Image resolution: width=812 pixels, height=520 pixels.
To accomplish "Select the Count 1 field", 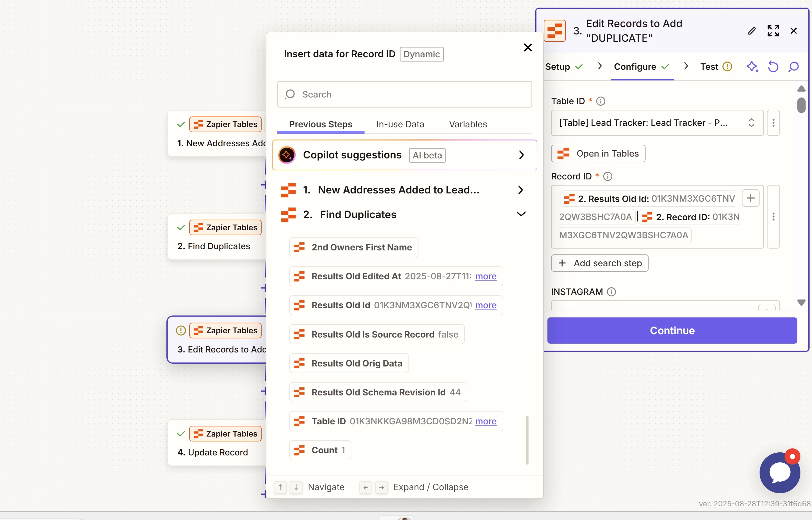I will [x=320, y=451].
